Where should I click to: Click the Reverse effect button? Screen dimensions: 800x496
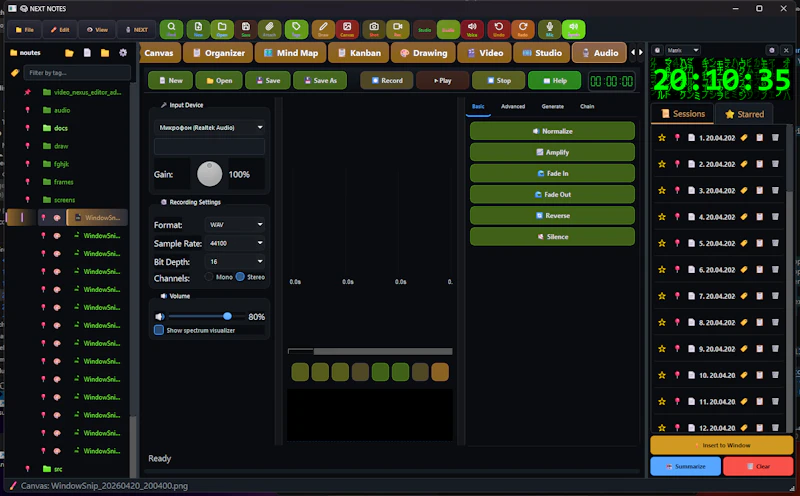click(x=552, y=215)
